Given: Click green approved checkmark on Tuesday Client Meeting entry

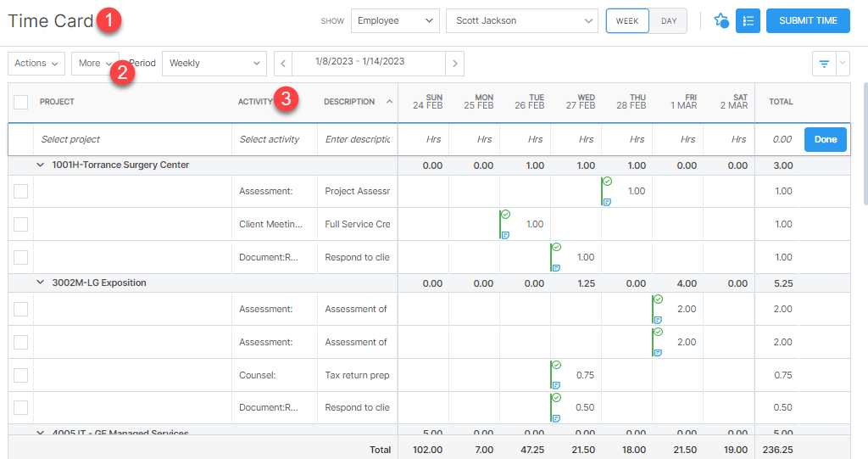Looking at the screenshot, I should pos(506,215).
